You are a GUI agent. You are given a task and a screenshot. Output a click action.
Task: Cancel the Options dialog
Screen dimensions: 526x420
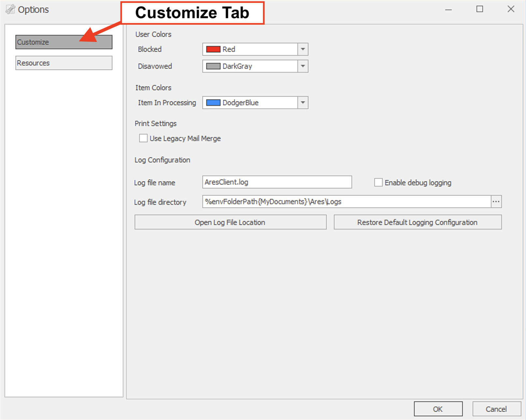(496, 409)
